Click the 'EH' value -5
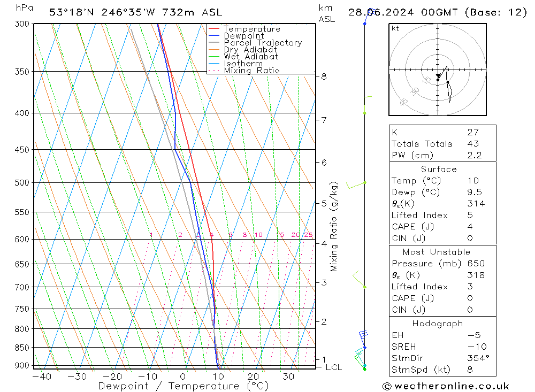The height and width of the screenshot is (392, 535). point(474,335)
